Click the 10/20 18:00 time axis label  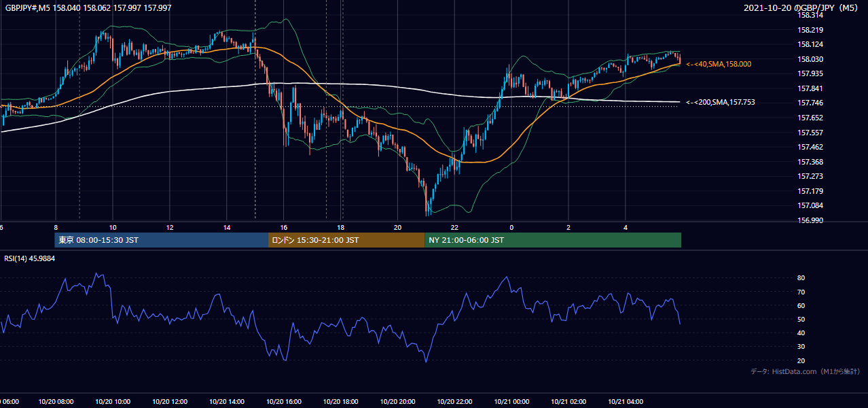pos(341,402)
